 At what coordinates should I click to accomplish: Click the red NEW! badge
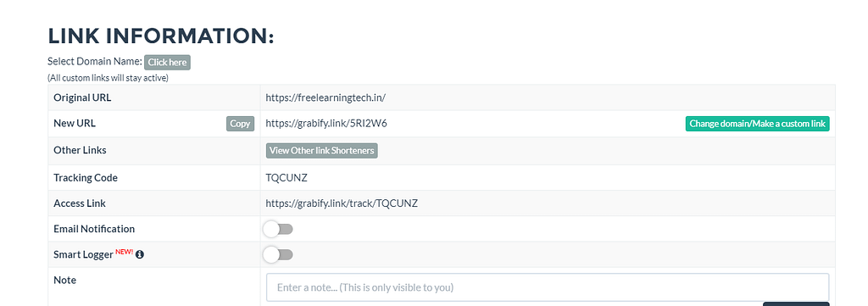tap(124, 252)
